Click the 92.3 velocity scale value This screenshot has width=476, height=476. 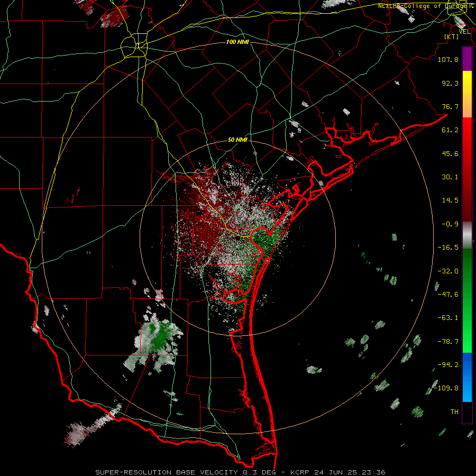click(450, 83)
